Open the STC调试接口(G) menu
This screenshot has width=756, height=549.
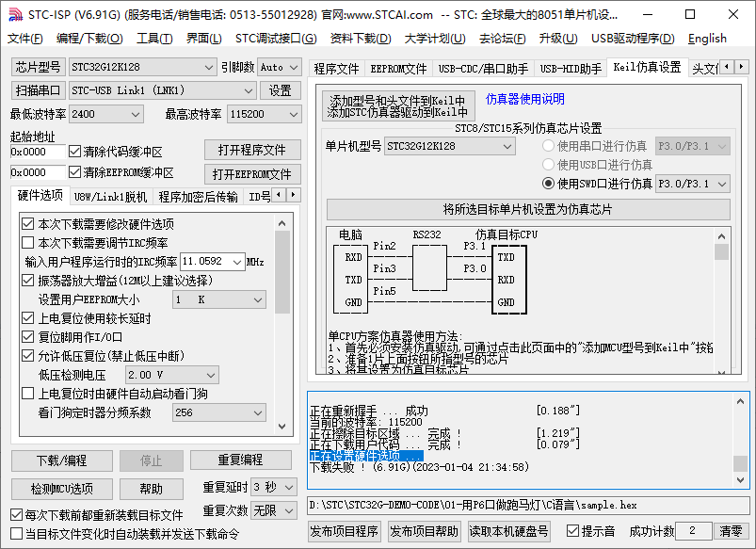(276, 39)
